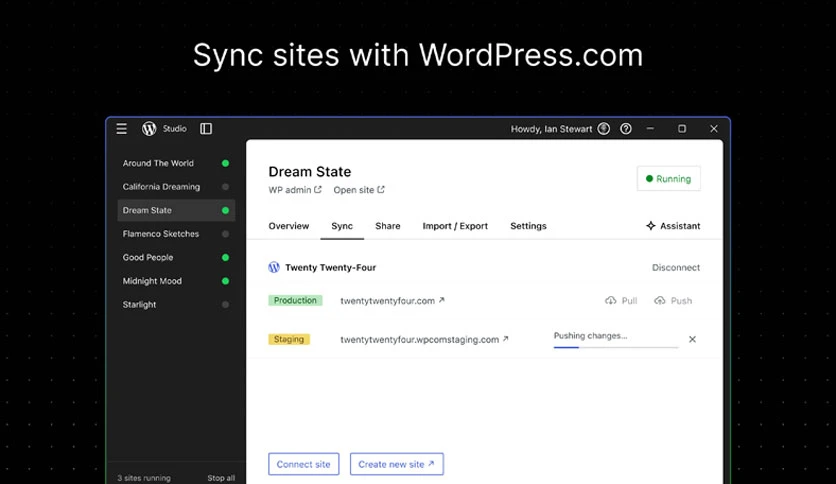Click the yellow Staging label
Viewport: 836px width, 484px height.
tap(289, 339)
